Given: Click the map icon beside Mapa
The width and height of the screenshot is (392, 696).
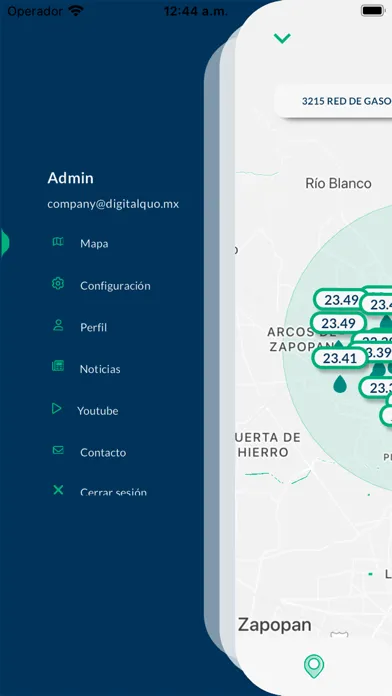Looking at the screenshot, I should tap(58, 242).
